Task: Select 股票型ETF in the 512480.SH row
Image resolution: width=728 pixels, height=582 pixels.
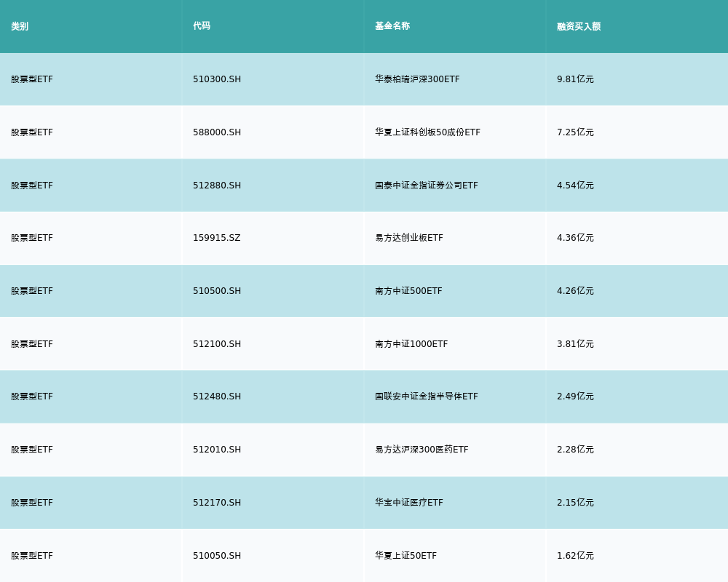Action: tap(32, 396)
